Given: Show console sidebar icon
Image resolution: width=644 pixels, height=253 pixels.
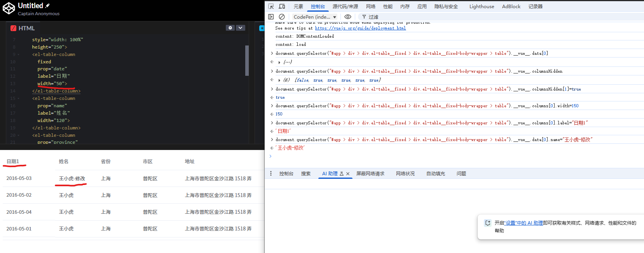Looking at the screenshot, I should click(271, 17).
